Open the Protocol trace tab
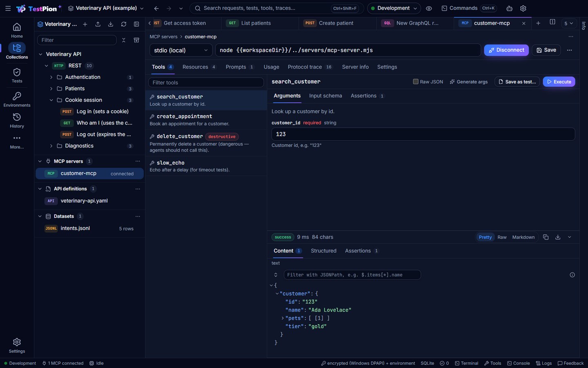This screenshot has height=368, width=588. 310,67
